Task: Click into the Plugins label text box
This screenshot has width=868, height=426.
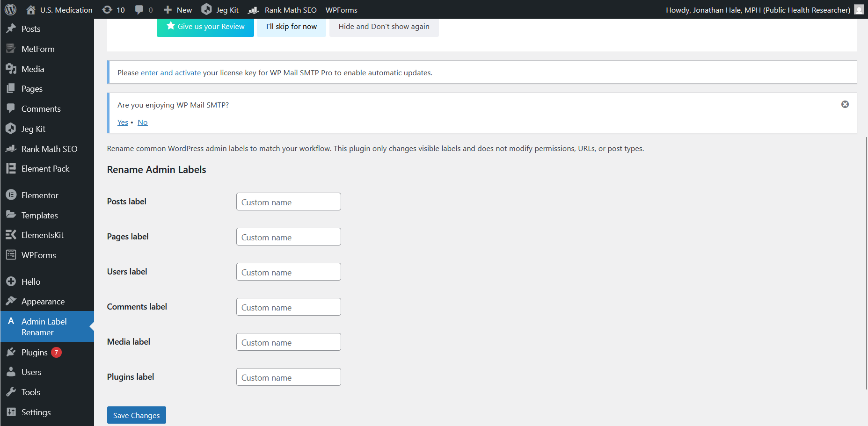Action: [288, 377]
